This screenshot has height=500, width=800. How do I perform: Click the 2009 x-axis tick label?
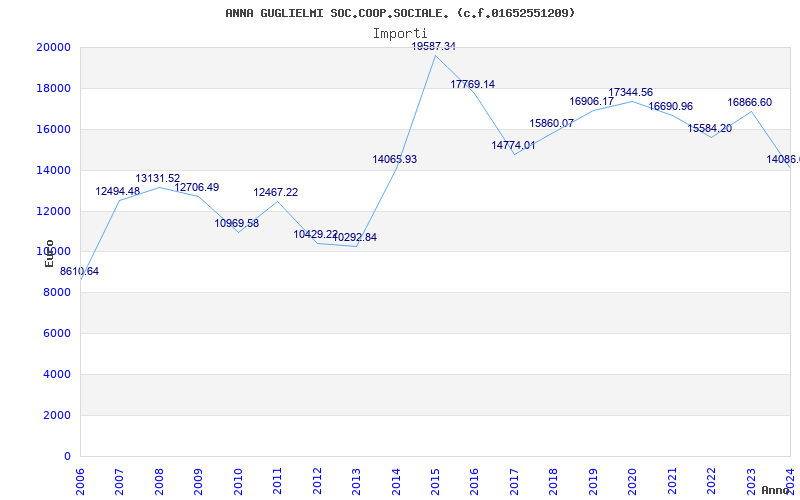pos(198,481)
